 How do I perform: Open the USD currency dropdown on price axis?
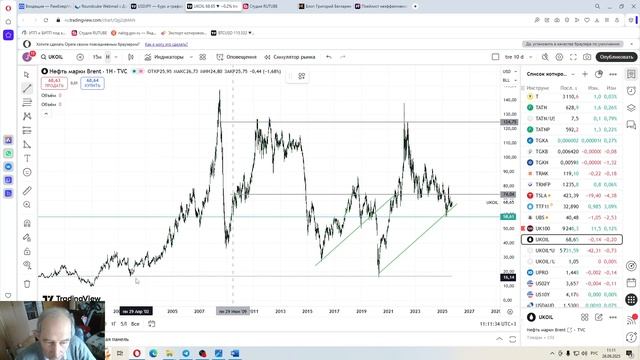pyautogui.click(x=509, y=71)
